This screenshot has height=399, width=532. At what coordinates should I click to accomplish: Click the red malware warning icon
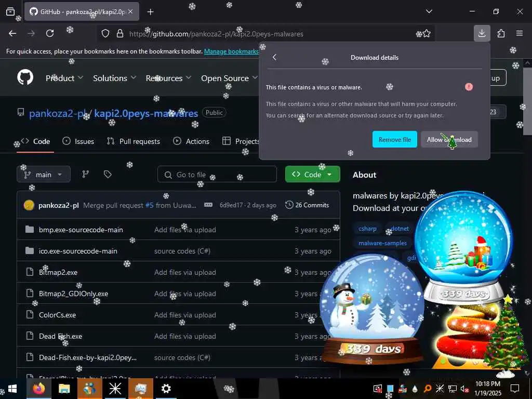tap(469, 87)
